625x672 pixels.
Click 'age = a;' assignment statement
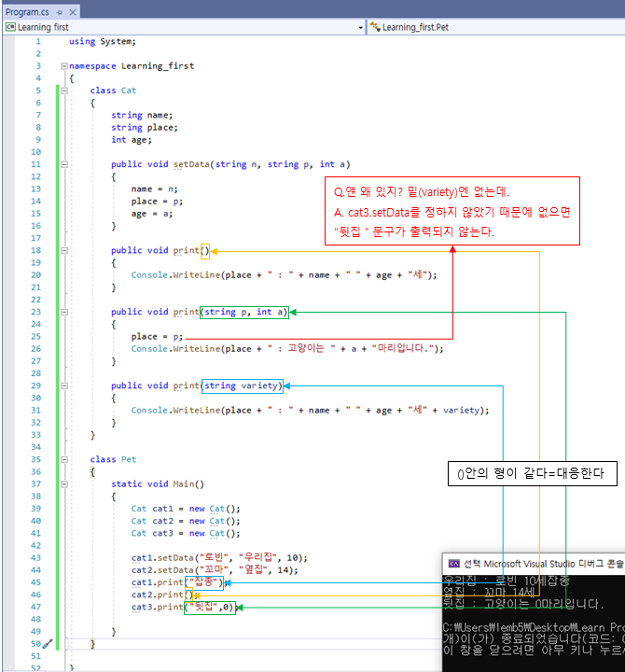[x=152, y=214]
